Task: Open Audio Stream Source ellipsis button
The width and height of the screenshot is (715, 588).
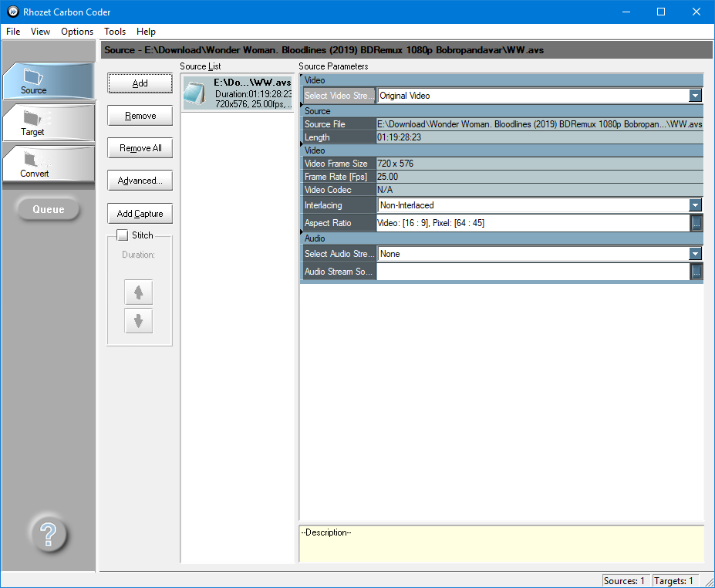Action: tap(696, 272)
